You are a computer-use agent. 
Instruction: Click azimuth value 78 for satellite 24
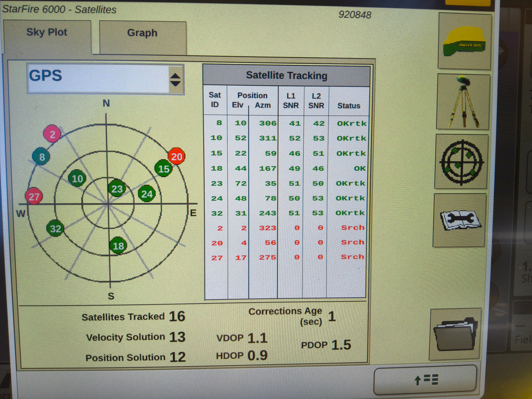coord(271,198)
